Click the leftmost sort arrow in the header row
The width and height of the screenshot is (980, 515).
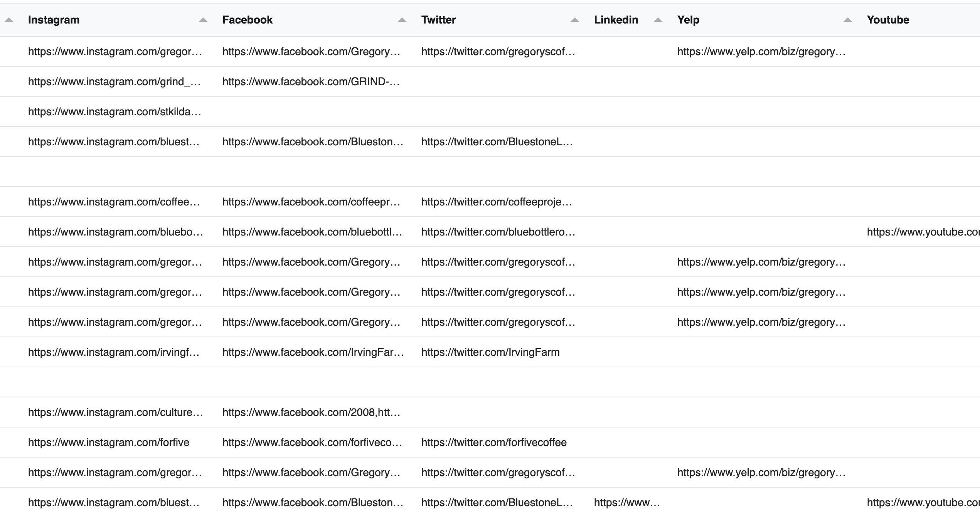[8, 20]
